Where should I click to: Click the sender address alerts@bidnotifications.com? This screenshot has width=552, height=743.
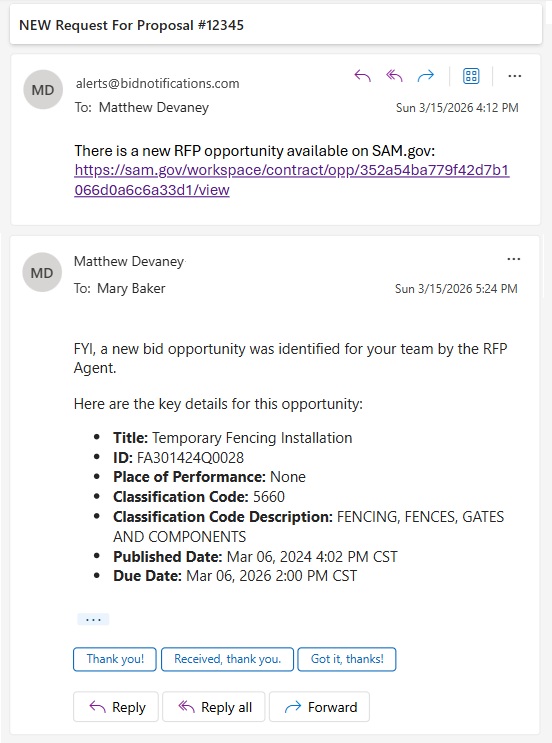[x=157, y=83]
